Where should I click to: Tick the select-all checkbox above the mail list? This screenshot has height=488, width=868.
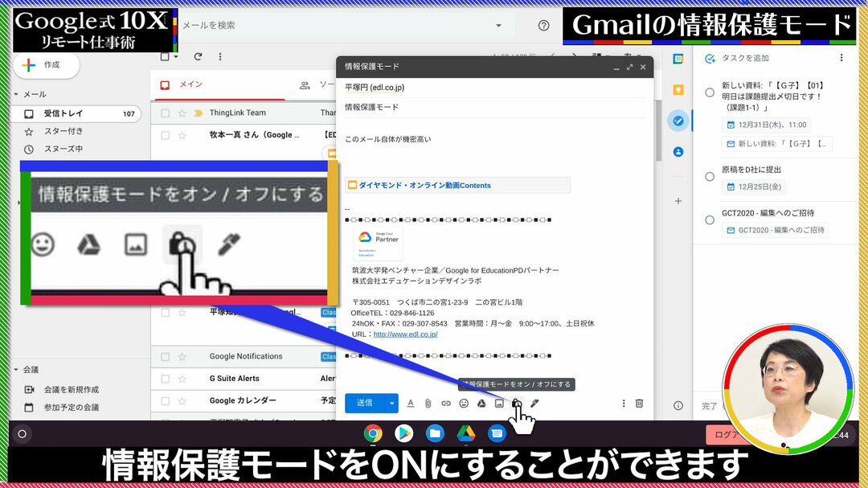(x=165, y=56)
